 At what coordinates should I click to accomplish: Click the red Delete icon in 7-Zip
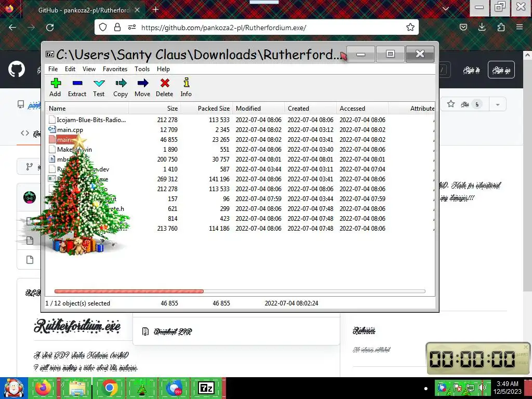165,87
